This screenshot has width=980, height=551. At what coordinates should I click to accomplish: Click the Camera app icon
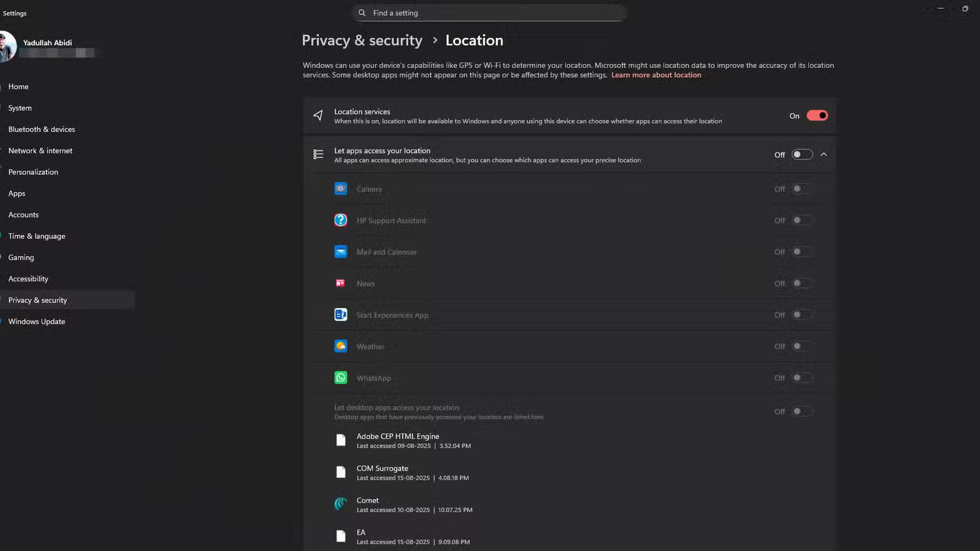pos(340,188)
